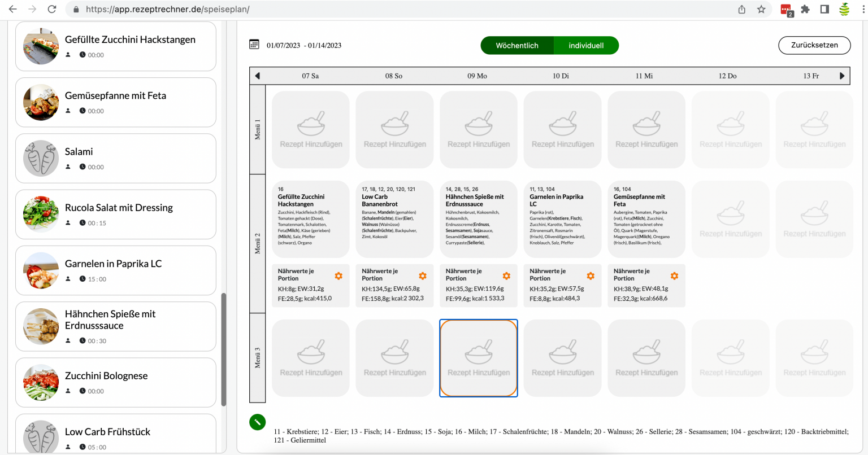The width and height of the screenshot is (868, 455).
Task: Add recipe to Menü 1 on 07 Sa
Action: (311, 130)
